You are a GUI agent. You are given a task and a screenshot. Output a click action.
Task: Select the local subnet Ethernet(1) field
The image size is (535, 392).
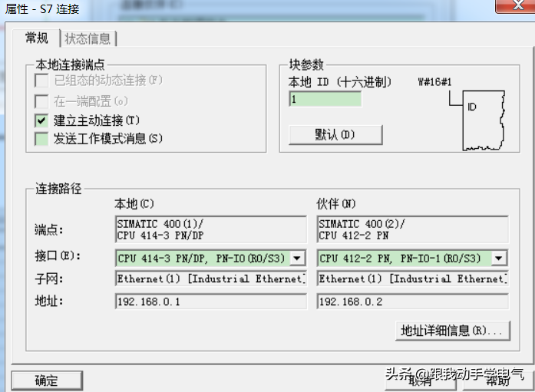[x=210, y=279]
